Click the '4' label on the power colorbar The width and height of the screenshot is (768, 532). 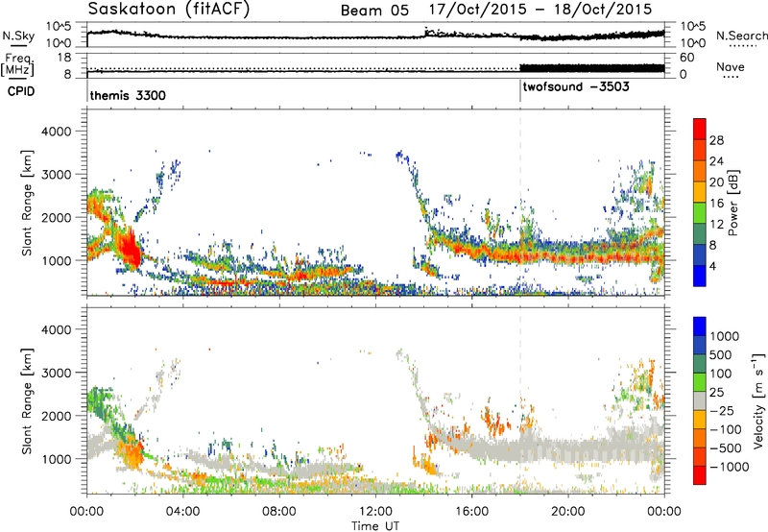tap(713, 267)
